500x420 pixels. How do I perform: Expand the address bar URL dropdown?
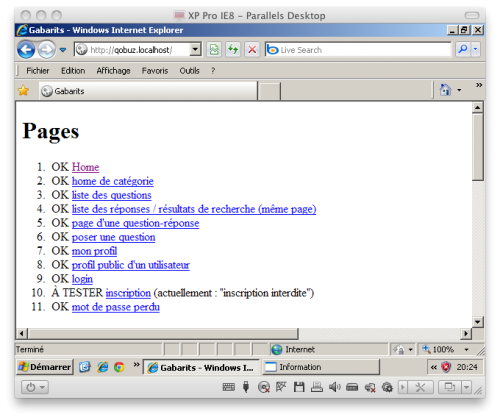195,50
